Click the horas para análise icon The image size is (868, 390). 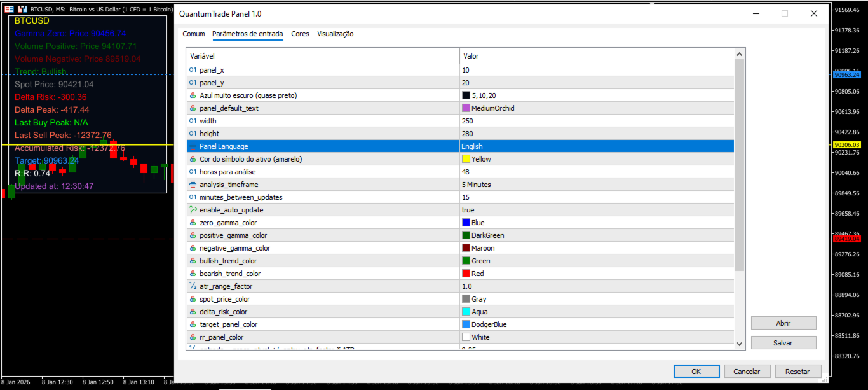pyautogui.click(x=193, y=172)
